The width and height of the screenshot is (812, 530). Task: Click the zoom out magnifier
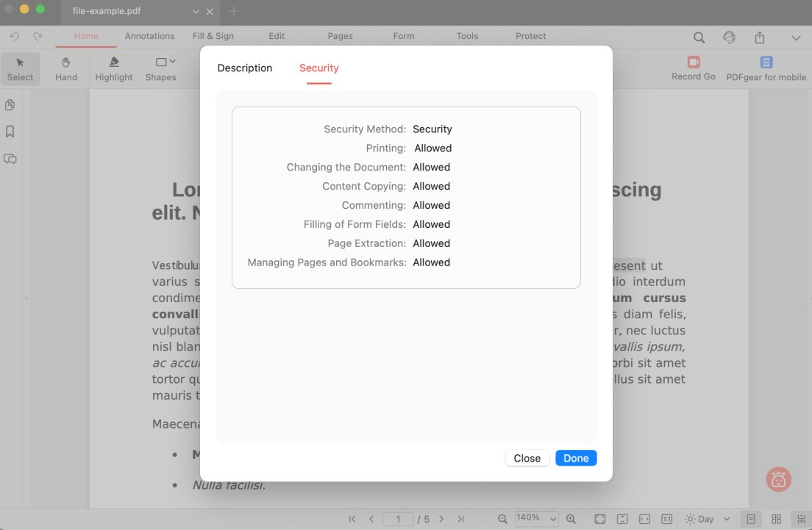[x=502, y=519]
